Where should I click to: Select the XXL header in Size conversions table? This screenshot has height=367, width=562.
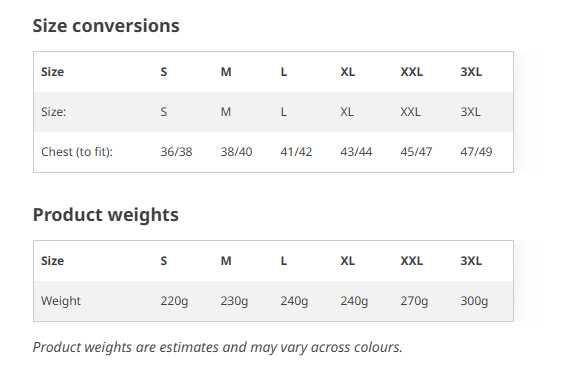point(411,72)
